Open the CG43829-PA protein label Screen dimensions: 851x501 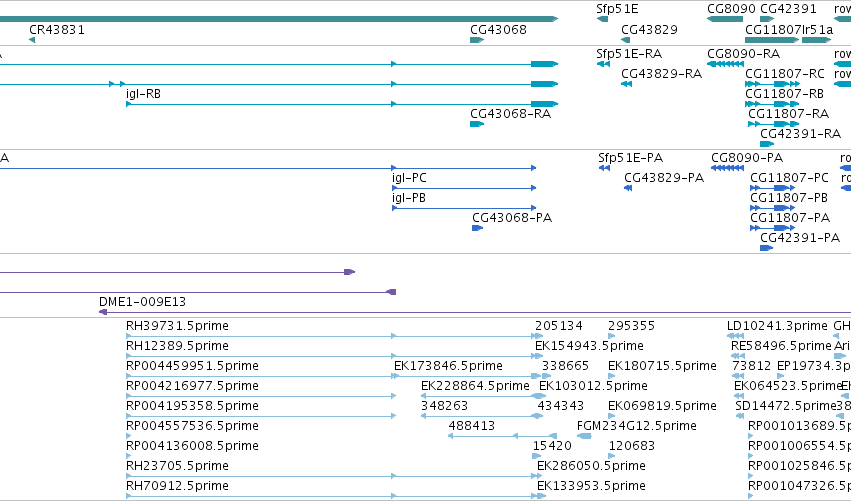(664, 178)
